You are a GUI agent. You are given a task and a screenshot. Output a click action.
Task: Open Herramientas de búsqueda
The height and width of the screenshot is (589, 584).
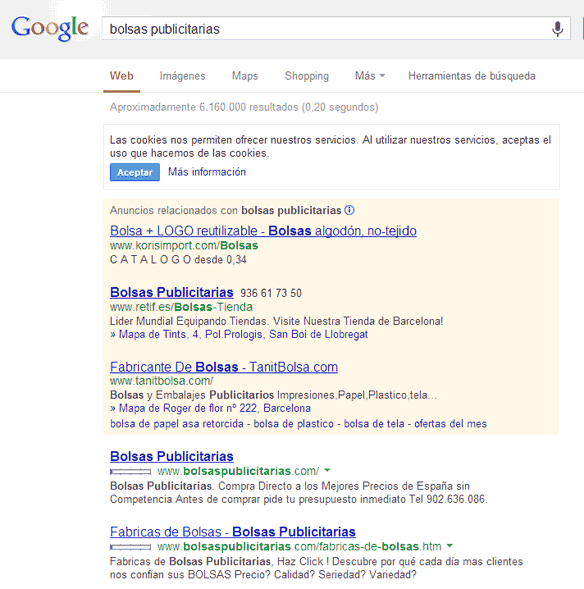[472, 76]
